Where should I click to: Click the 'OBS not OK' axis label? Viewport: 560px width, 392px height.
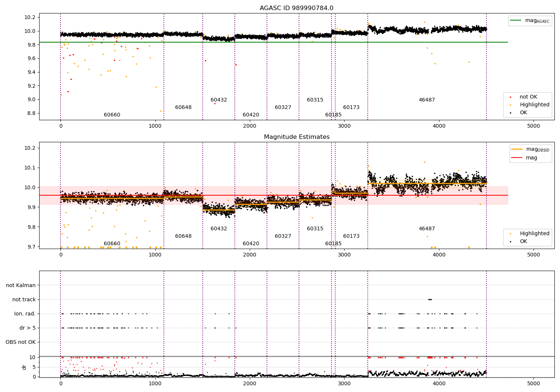pos(21,342)
